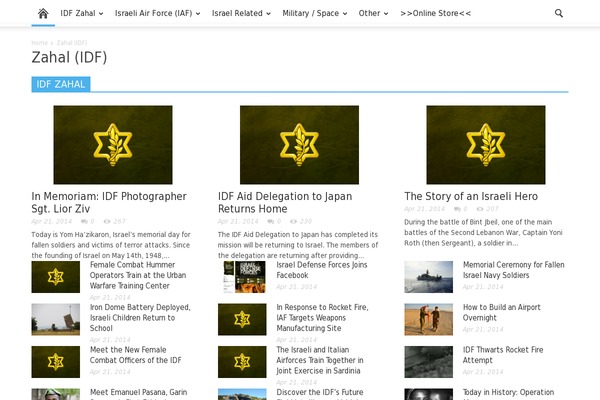Expand the Israel Related menu
This screenshot has height=400, width=600.
241,13
